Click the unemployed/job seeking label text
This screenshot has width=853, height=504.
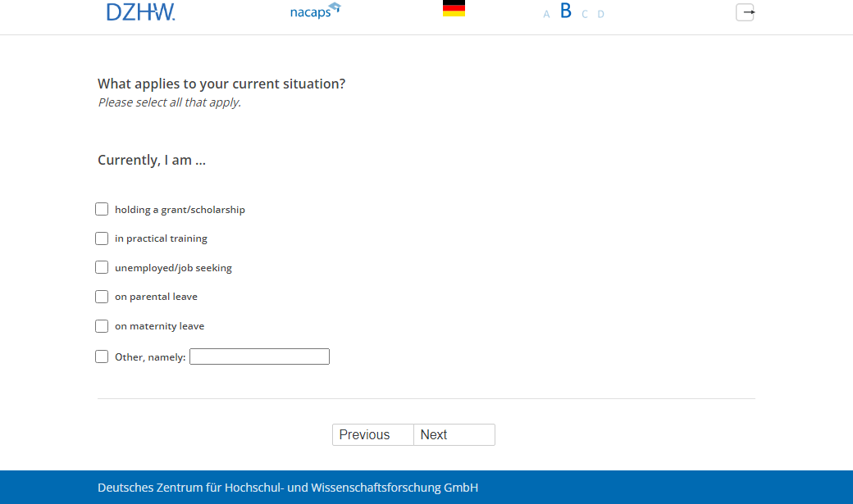(x=173, y=268)
